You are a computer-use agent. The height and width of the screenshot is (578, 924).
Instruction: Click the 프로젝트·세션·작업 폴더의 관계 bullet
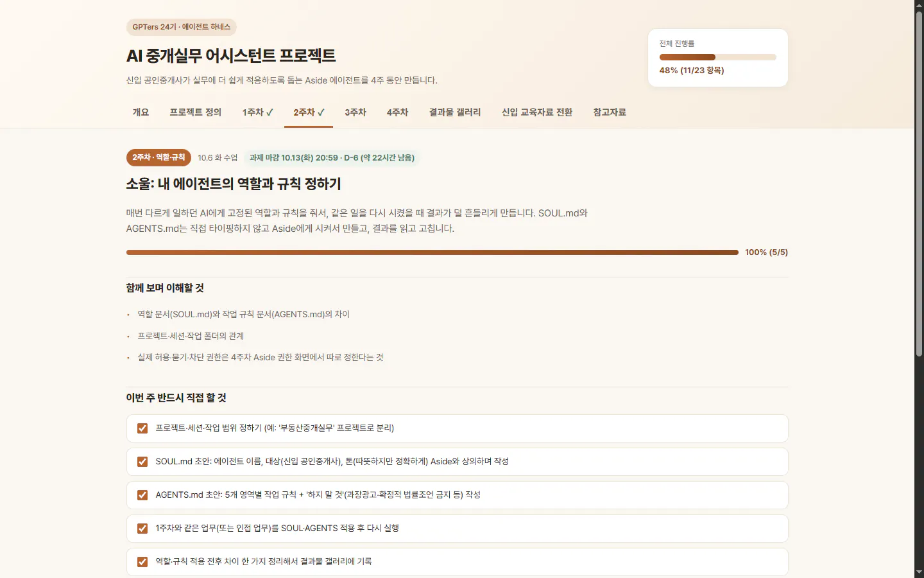click(191, 336)
